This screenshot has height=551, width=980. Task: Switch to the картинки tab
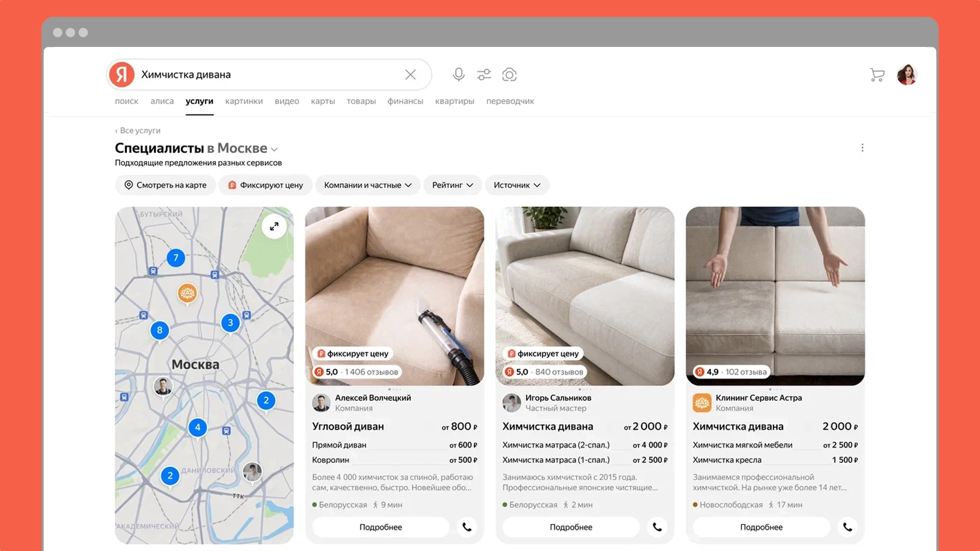pos(244,101)
